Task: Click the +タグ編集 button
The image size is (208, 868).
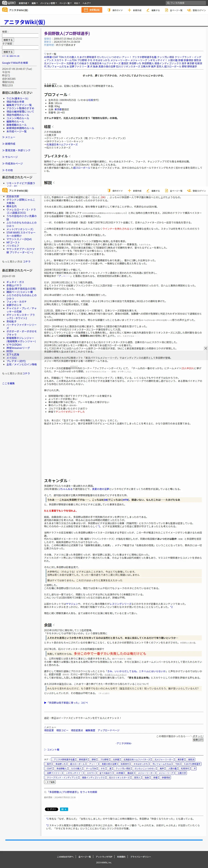Action: [x=50, y=782]
